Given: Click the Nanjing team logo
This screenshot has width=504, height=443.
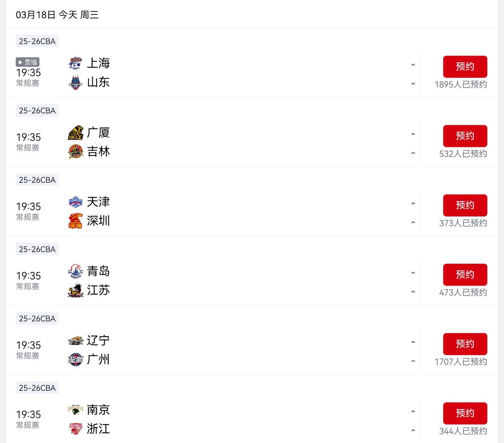Looking at the screenshot, I should pos(76,410).
